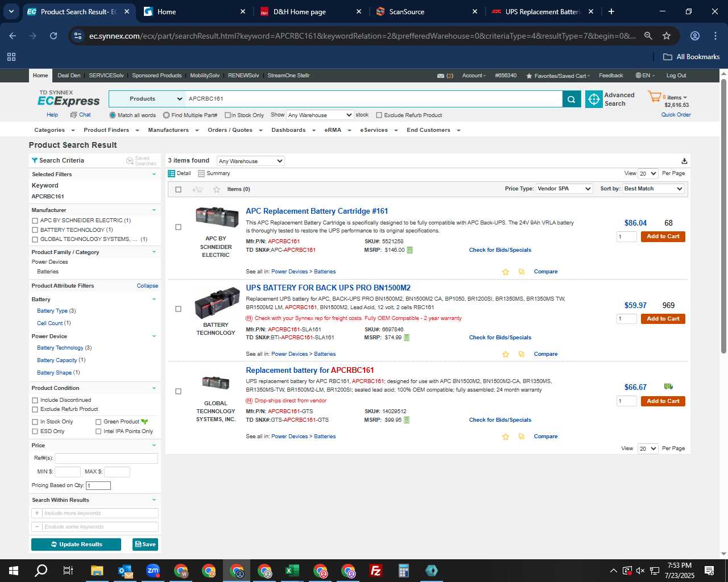Image resolution: width=728 pixels, height=582 pixels.
Task: Open the Quick Order link
Action: (x=676, y=115)
